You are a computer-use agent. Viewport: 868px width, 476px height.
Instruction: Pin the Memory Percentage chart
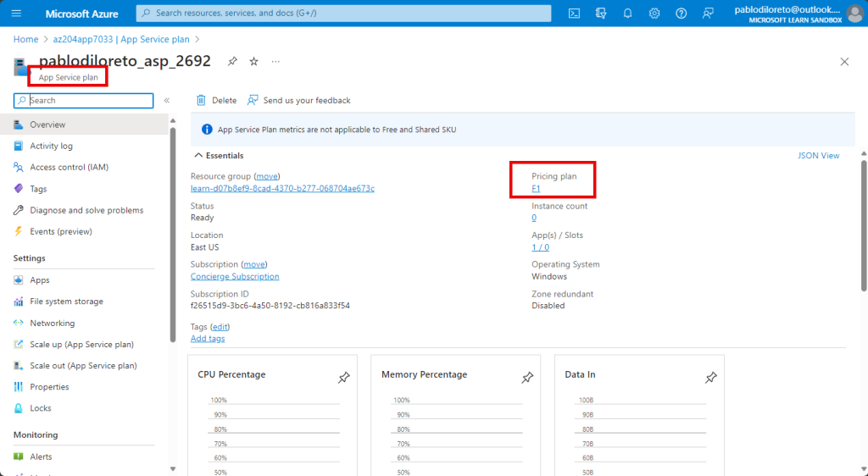click(x=527, y=378)
